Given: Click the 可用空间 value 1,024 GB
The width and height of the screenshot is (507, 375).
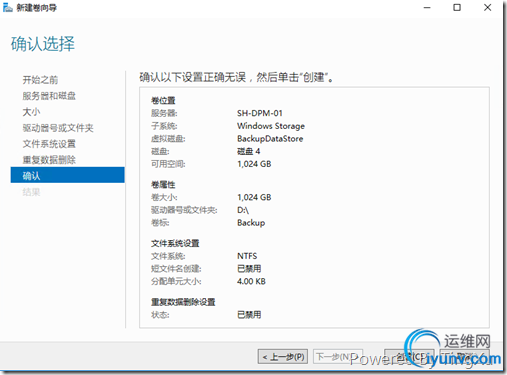Looking at the screenshot, I should pyautogui.click(x=254, y=164).
